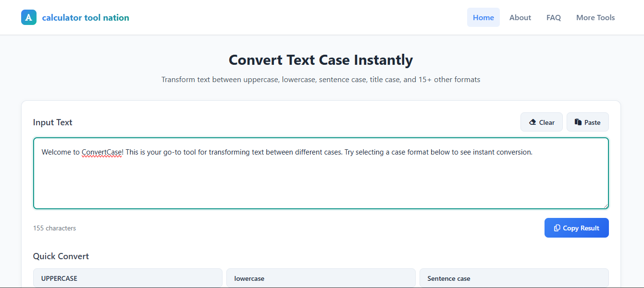Click the eraser icon inside the Clear button

pos(533,122)
